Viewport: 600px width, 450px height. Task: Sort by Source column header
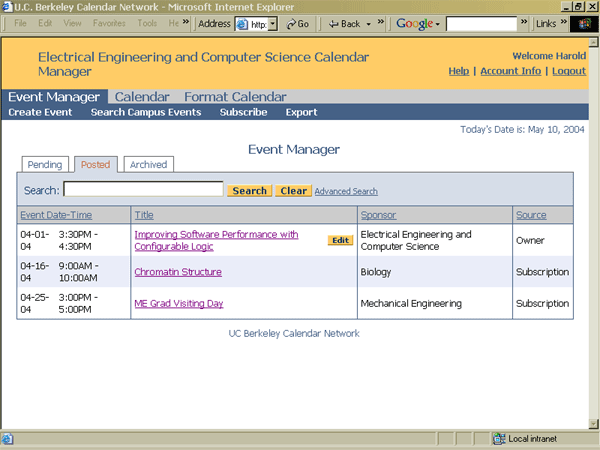(x=531, y=215)
